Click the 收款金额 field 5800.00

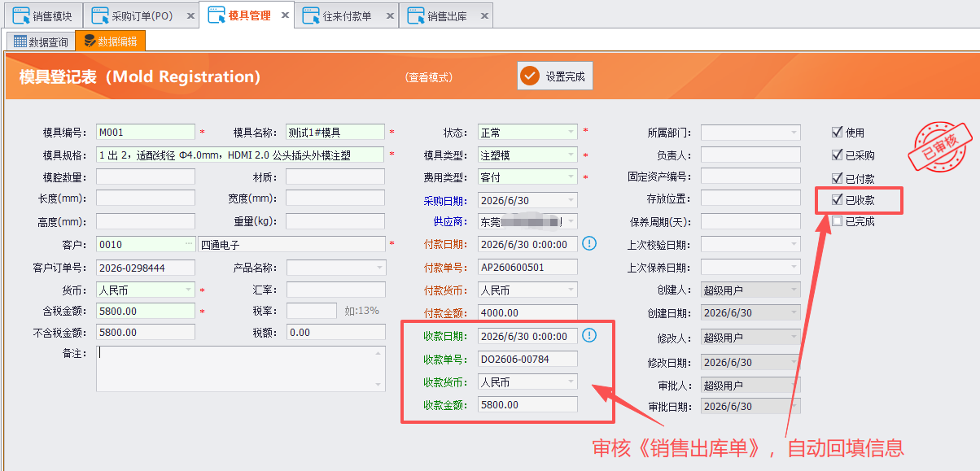click(527, 404)
